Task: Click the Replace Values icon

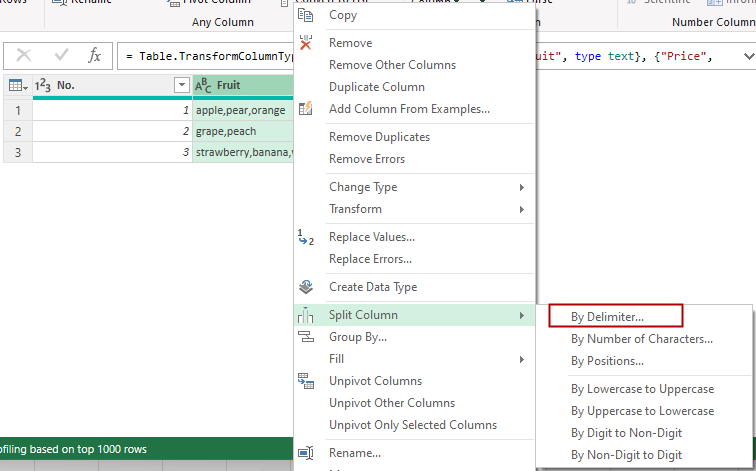Action: (x=306, y=237)
